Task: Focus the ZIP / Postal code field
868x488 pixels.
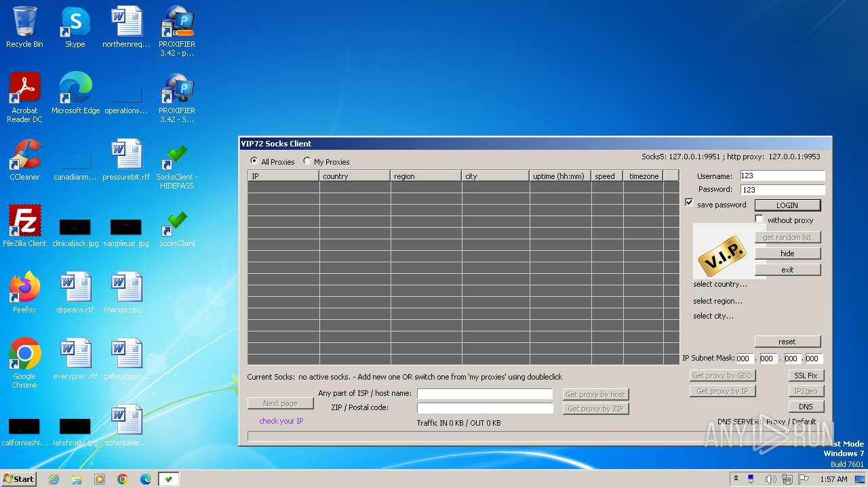Action: pyautogui.click(x=485, y=407)
